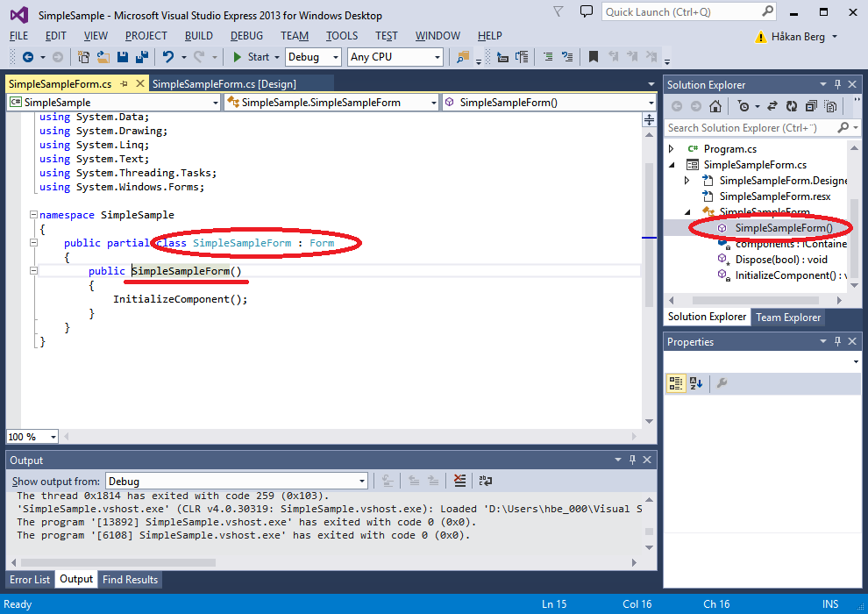Toggle word wrap in the Output panel

(486, 481)
